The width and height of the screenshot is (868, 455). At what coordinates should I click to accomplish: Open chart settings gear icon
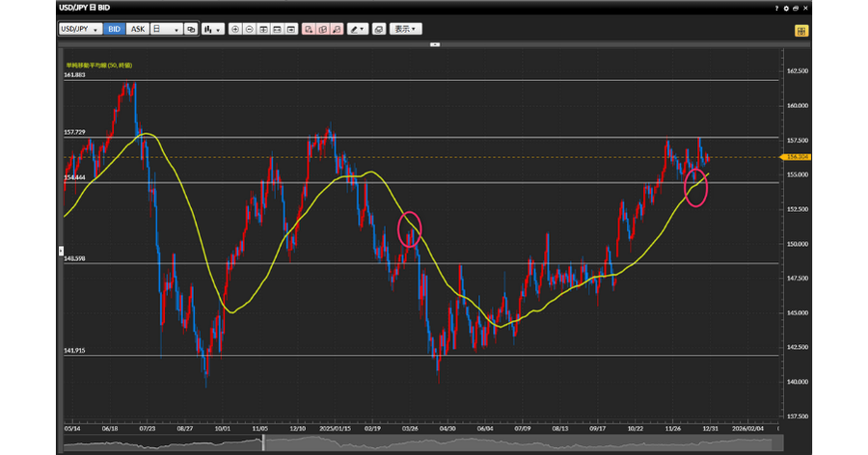787,8
